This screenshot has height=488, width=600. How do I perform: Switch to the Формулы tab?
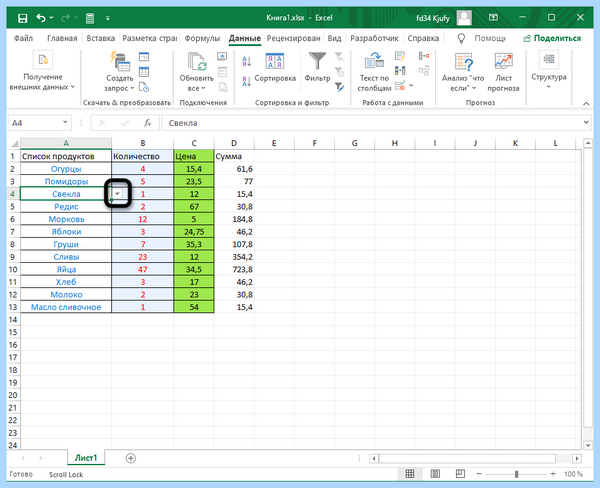[x=202, y=38]
